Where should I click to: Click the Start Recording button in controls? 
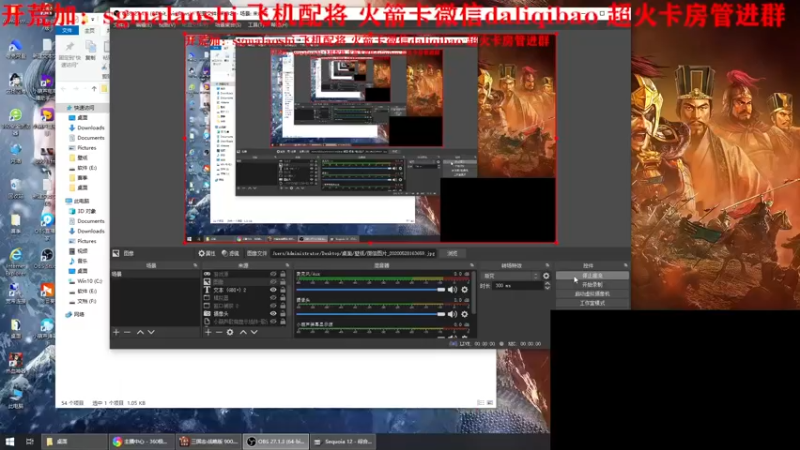(592, 285)
